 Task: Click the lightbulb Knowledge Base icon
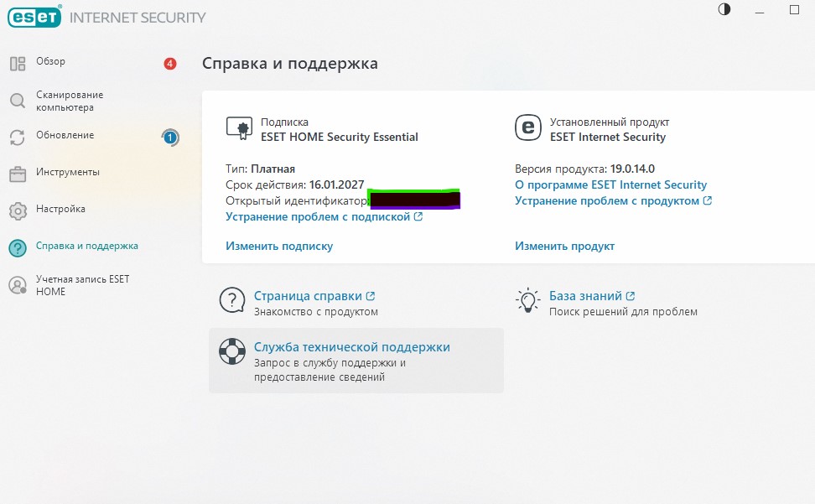pos(527,300)
